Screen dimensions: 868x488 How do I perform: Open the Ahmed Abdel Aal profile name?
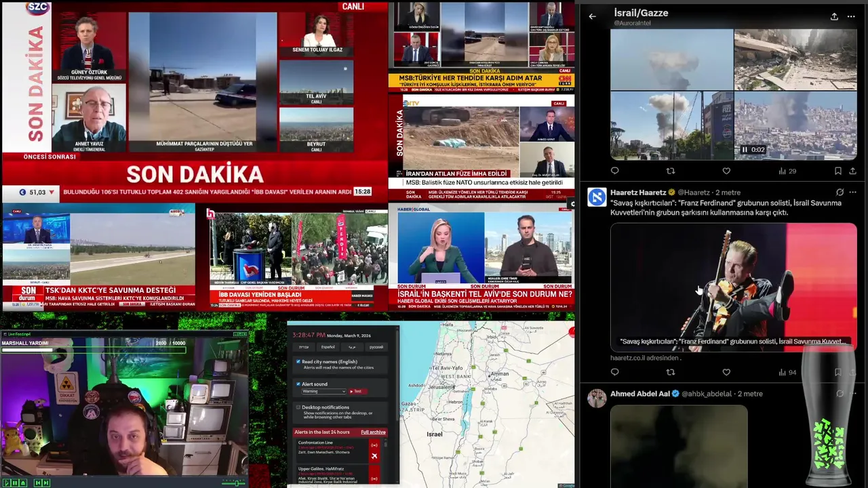(640, 394)
